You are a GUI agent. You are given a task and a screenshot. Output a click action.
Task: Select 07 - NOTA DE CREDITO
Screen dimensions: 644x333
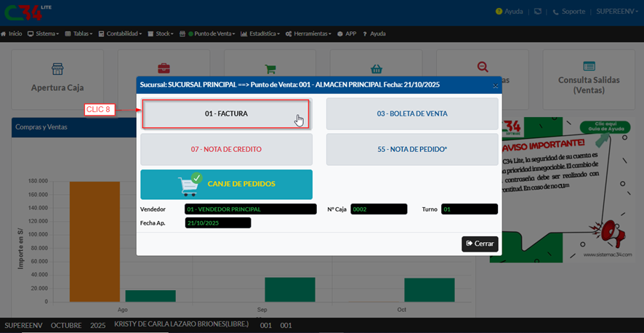(225, 149)
